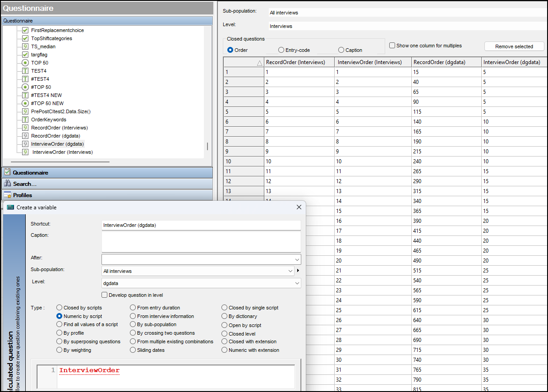Select InterviewOrder (Interviews) tree item
548x392 pixels.
(63, 152)
